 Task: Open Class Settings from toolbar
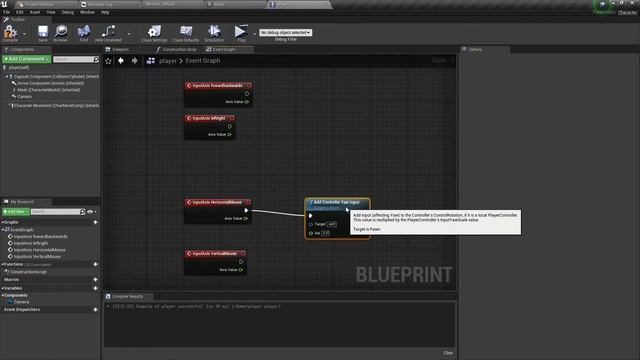tap(154, 33)
